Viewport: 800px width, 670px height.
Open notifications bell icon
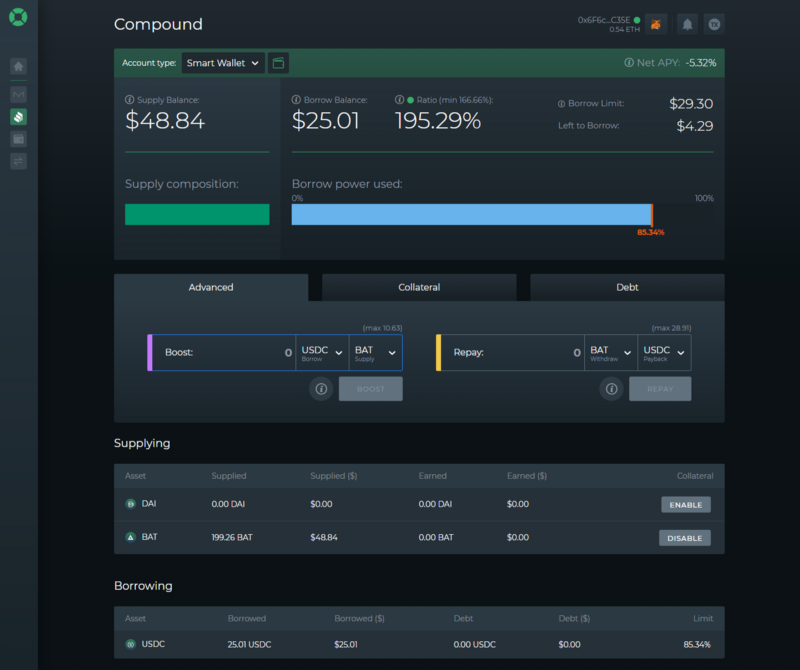pos(687,24)
